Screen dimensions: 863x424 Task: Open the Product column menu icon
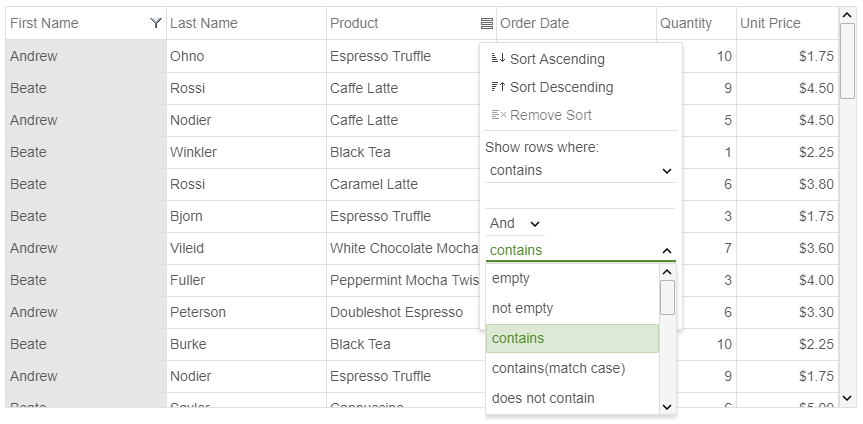[487, 23]
